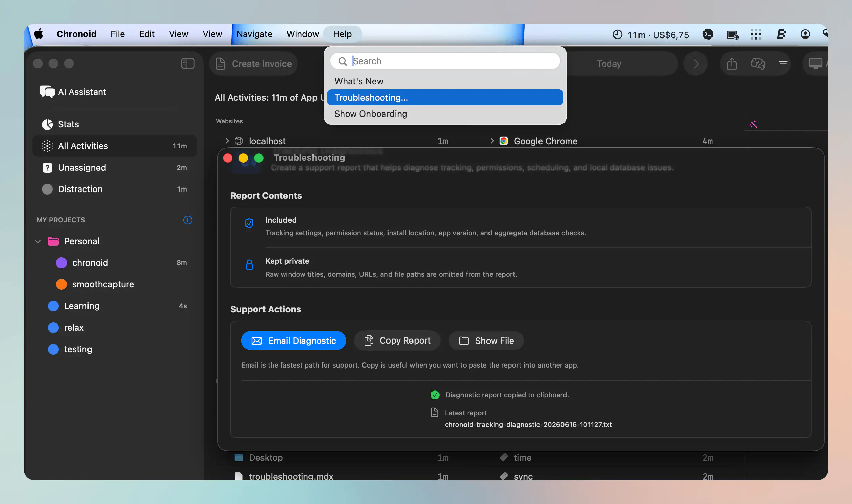Click the Stats pie chart icon
Image resolution: width=852 pixels, height=504 pixels.
[x=47, y=124]
